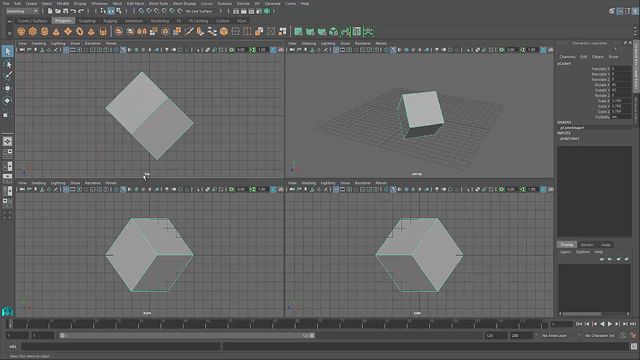Viewport: 640px width, 360px height.
Task: Open the shelf tab selector arrow
Action: (9, 21)
